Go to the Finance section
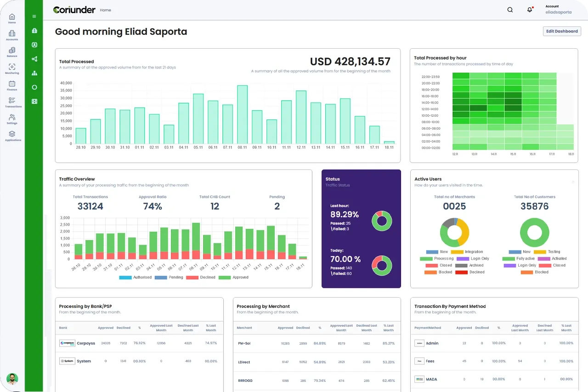588x392 pixels. [x=12, y=85]
